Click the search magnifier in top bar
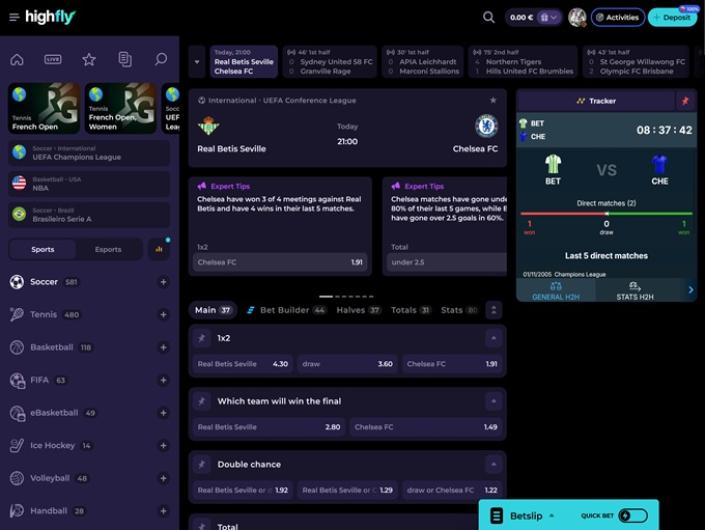Screen dimensions: 705x530 click(x=489, y=18)
